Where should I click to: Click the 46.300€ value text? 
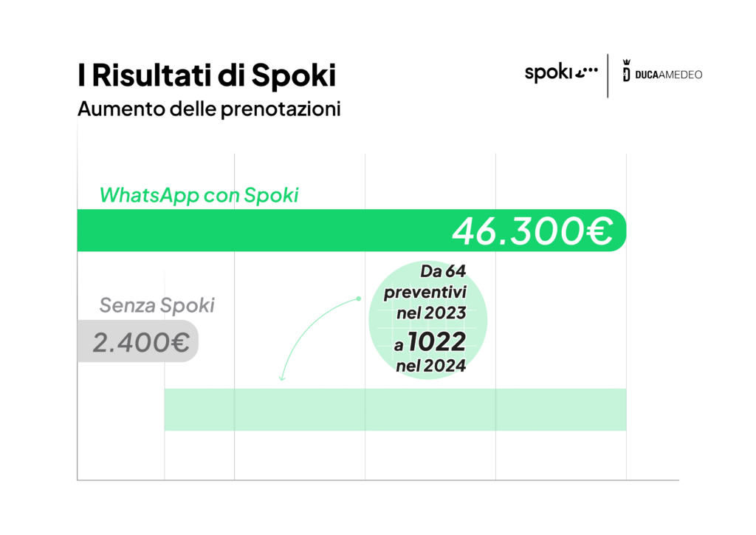click(x=533, y=231)
